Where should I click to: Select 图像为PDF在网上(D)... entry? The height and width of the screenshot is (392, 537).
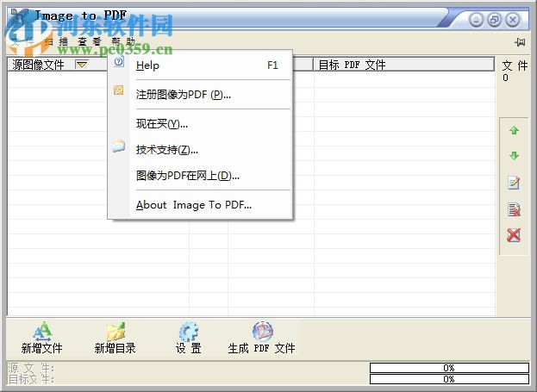[x=200, y=176]
